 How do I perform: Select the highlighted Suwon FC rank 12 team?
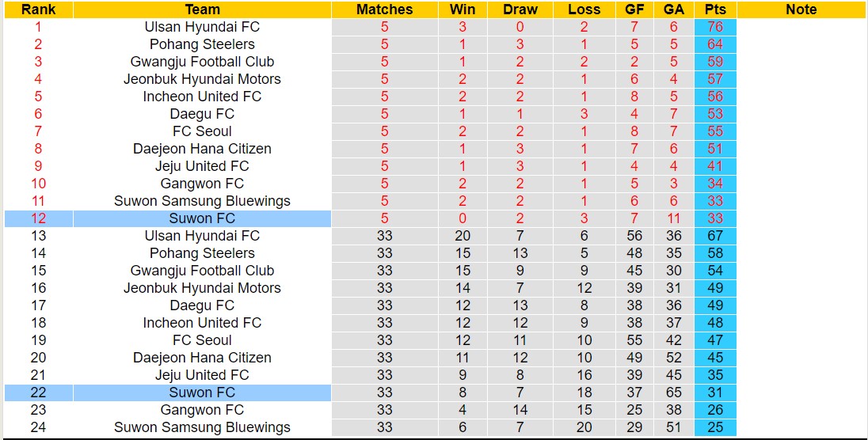click(x=202, y=218)
